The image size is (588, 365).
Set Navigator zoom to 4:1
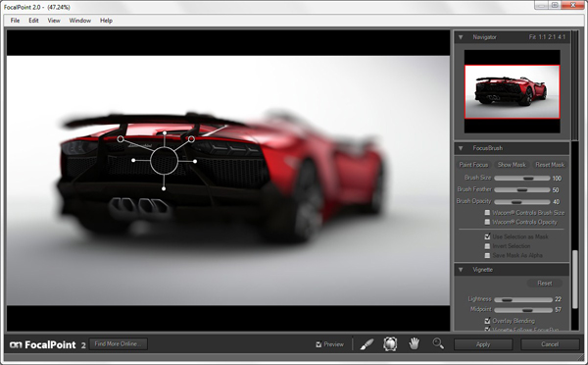click(562, 37)
